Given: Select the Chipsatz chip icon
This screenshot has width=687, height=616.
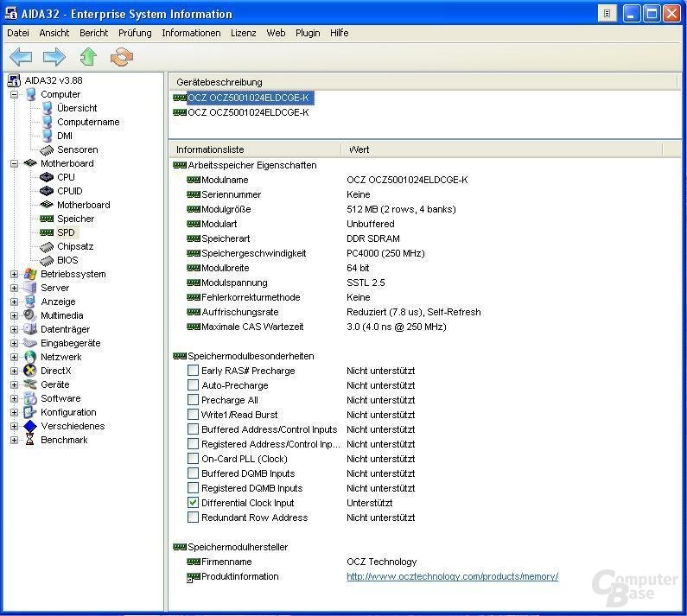Looking at the screenshot, I should point(47,247).
